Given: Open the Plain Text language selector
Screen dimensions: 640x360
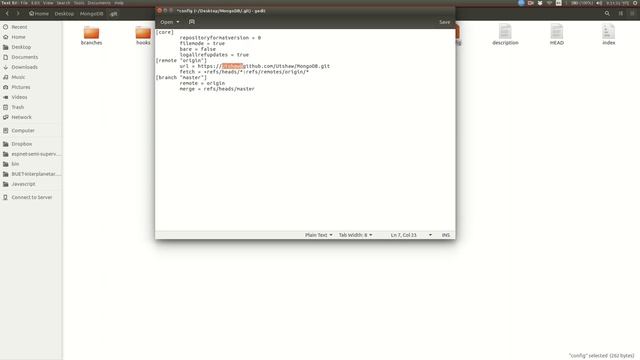Looking at the screenshot, I should (318, 235).
